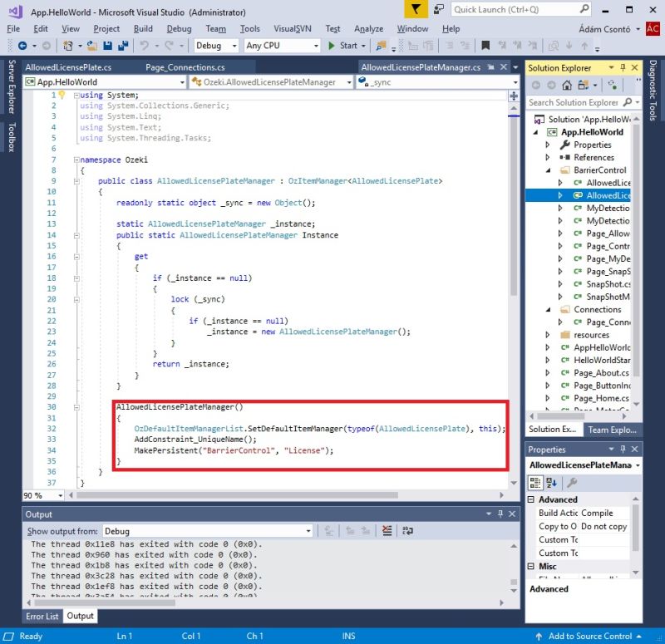Click Add to Source Control
Screen dimensions: 665x644
pyautogui.click(x=589, y=636)
